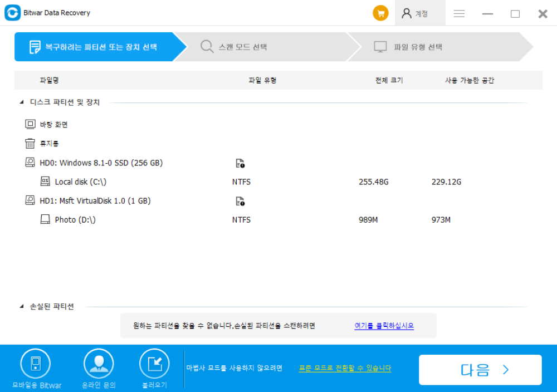Click the file type monitor icon
Image resolution: width=557 pixels, height=392 pixels.
click(x=380, y=47)
